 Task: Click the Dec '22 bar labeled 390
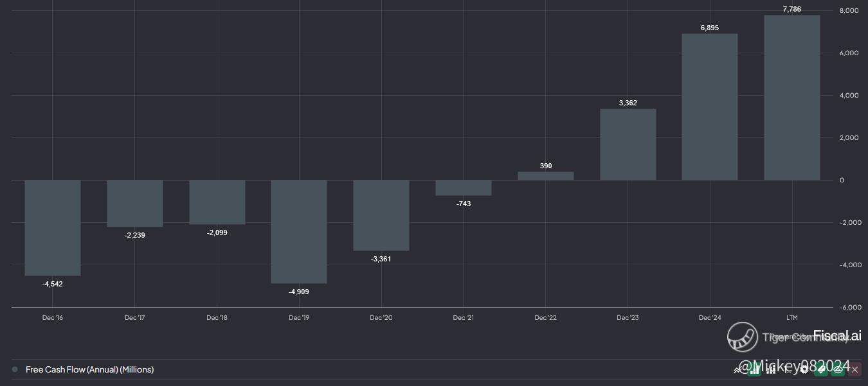tap(545, 176)
